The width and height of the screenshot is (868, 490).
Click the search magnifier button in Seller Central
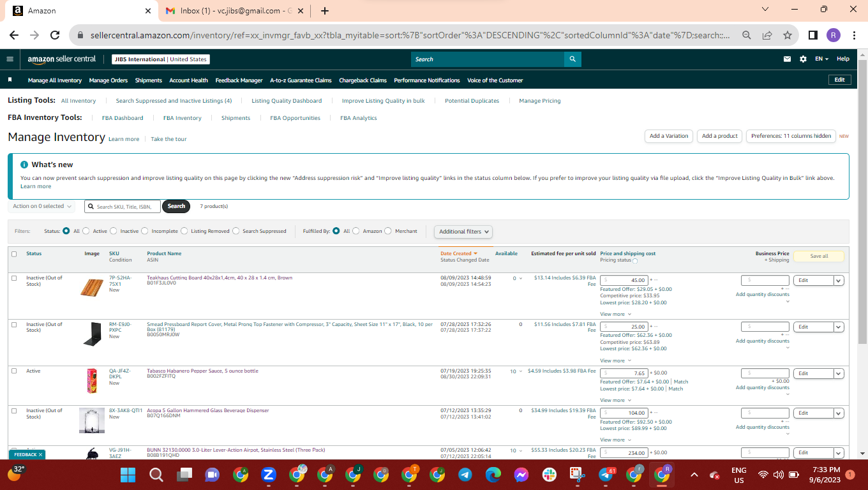tap(572, 59)
